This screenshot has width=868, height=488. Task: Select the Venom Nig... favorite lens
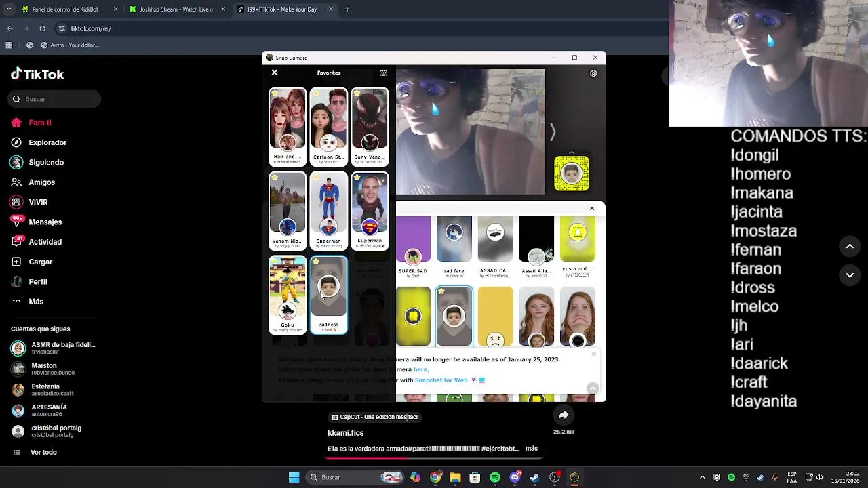(288, 211)
